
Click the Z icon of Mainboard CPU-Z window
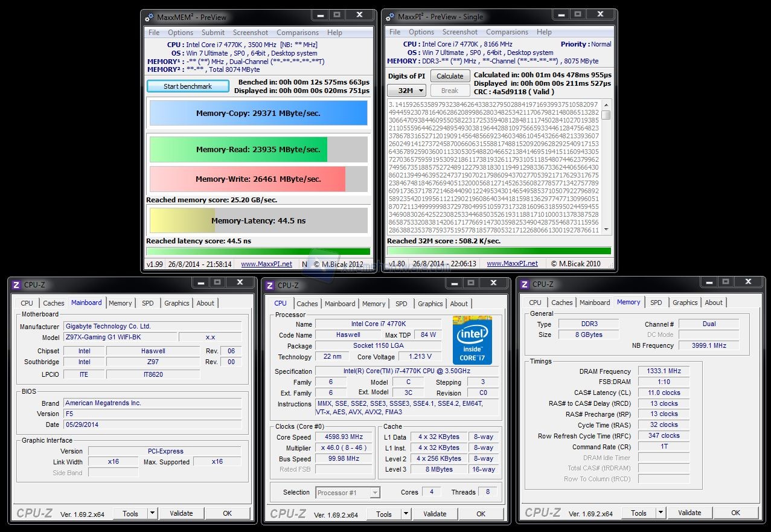(x=16, y=285)
